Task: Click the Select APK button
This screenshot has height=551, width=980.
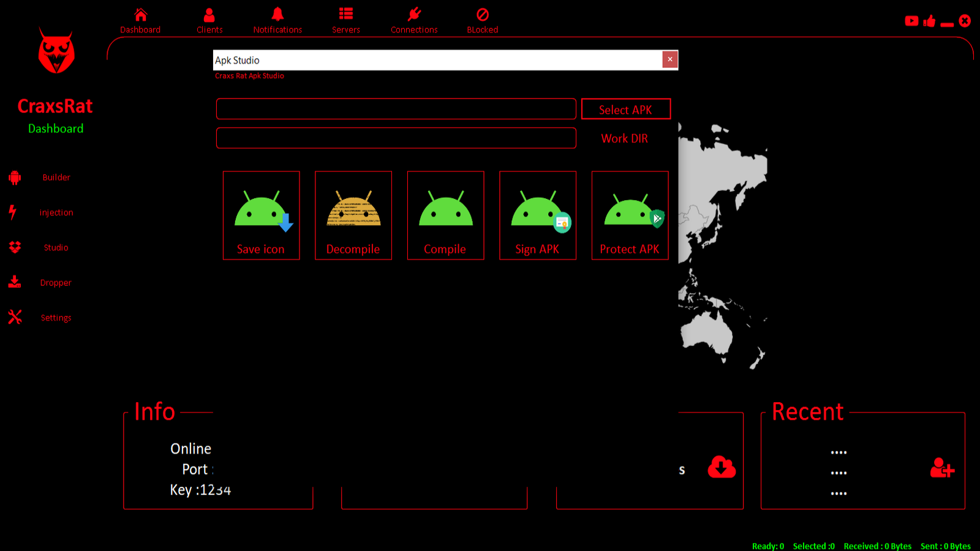Action: (626, 109)
